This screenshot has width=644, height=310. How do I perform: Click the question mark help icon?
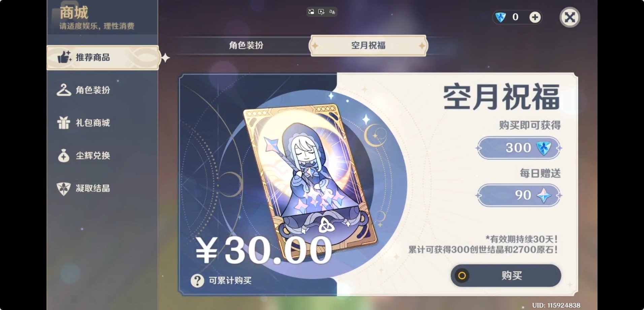tap(197, 280)
